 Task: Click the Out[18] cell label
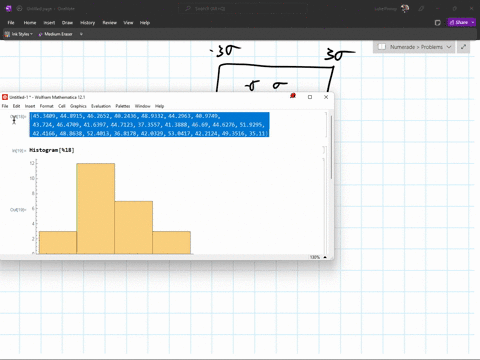click(x=18, y=117)
